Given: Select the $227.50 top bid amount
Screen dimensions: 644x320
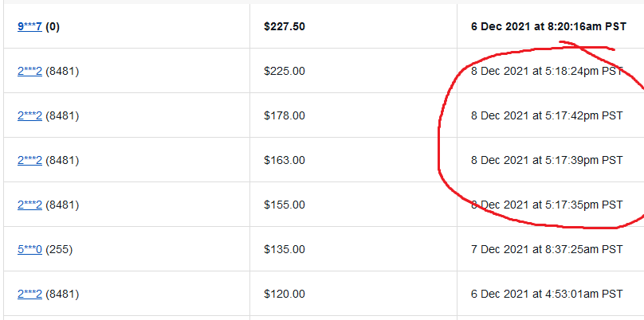Looking at the screenshot, I should (285, 26).
